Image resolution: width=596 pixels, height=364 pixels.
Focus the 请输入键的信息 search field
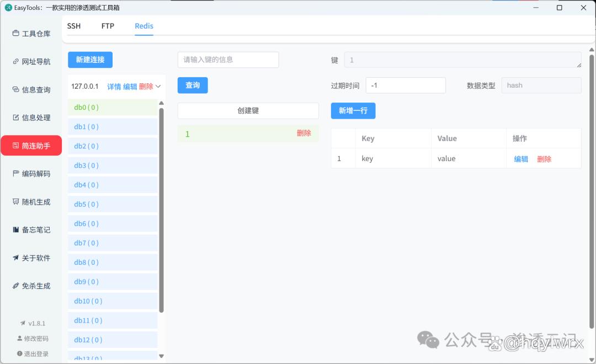(x=228, y=60)
